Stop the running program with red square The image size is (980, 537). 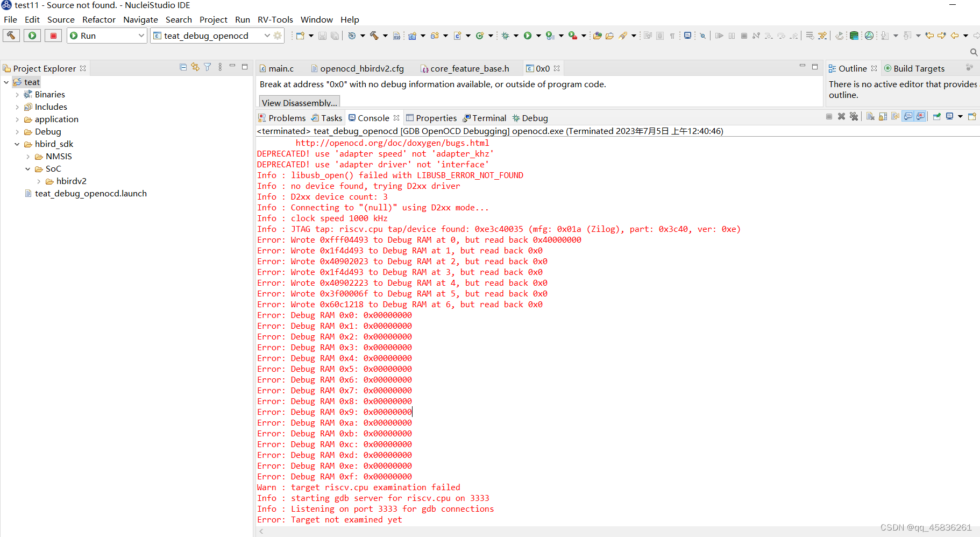click(x=53, y=36)
